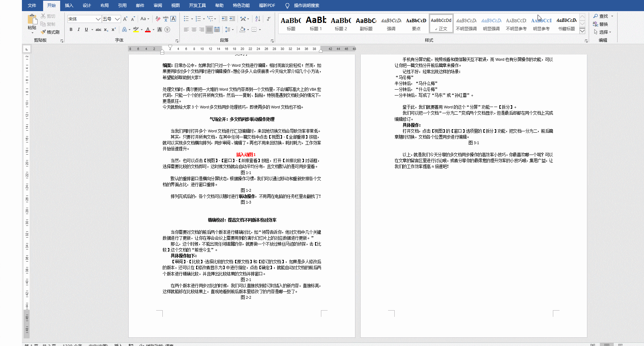
Task: Click the increase font size icon
Action: click(x=125, y=19)
